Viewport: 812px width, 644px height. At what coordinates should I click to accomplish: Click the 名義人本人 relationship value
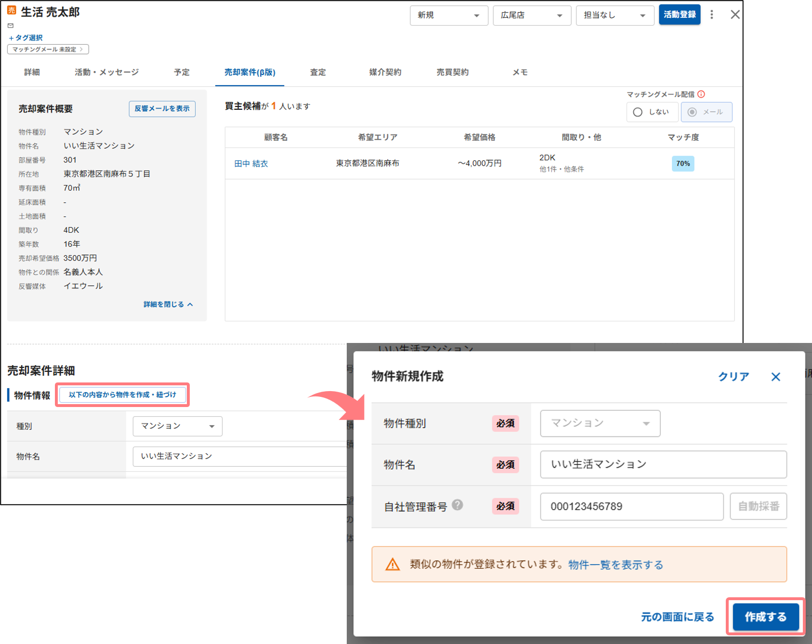point(83,272)
